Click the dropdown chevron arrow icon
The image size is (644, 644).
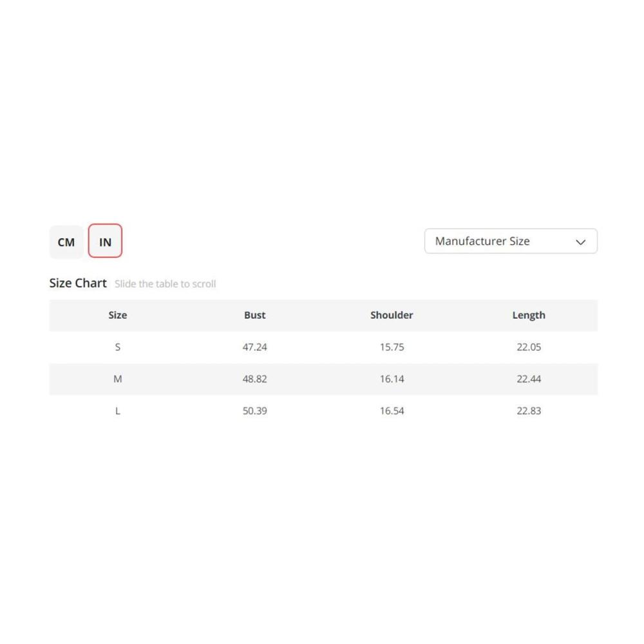tap(580, 242)
